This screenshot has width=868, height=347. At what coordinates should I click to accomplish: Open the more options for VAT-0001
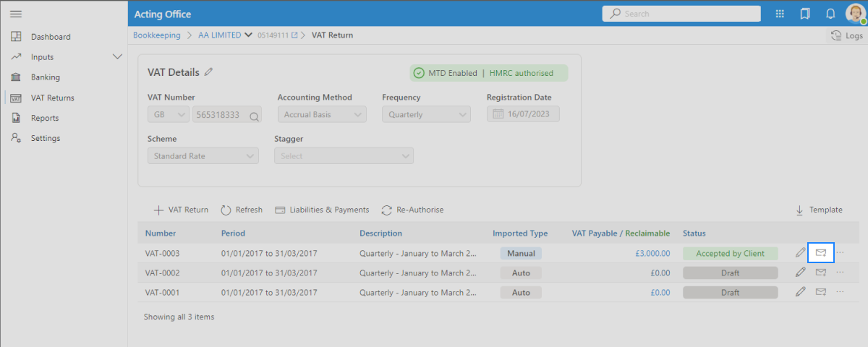point(840,292)
